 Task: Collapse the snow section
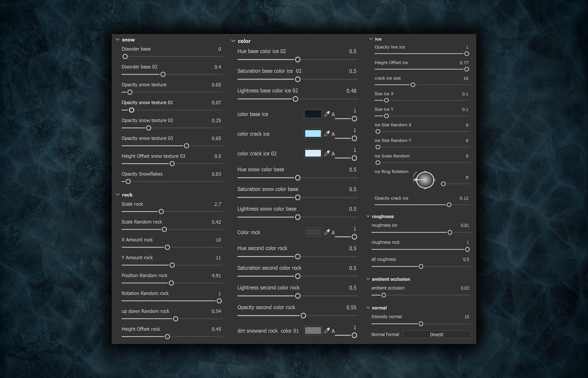click(118, 39)
